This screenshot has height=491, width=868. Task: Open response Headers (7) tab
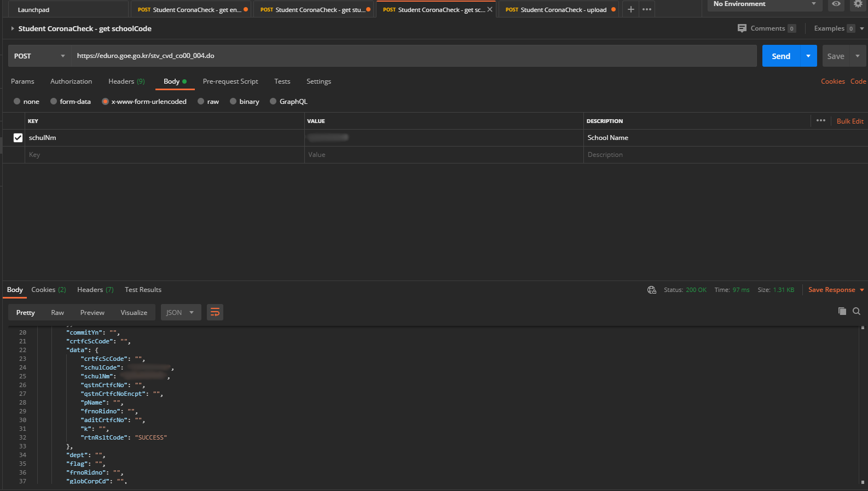[x=95, y=290]
